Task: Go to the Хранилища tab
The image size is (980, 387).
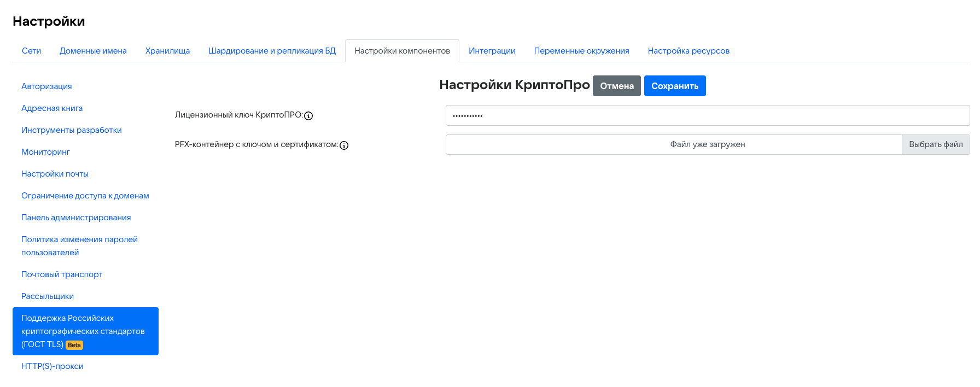Action: click(x=167, y=51)
